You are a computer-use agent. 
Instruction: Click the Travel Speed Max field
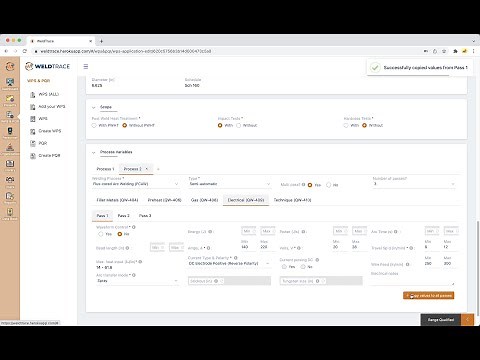451,247
